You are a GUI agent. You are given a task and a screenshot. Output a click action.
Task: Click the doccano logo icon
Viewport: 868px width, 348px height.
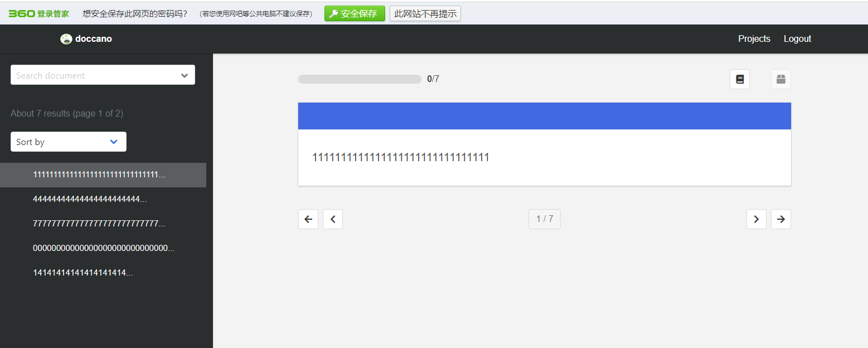pos(66,38)
